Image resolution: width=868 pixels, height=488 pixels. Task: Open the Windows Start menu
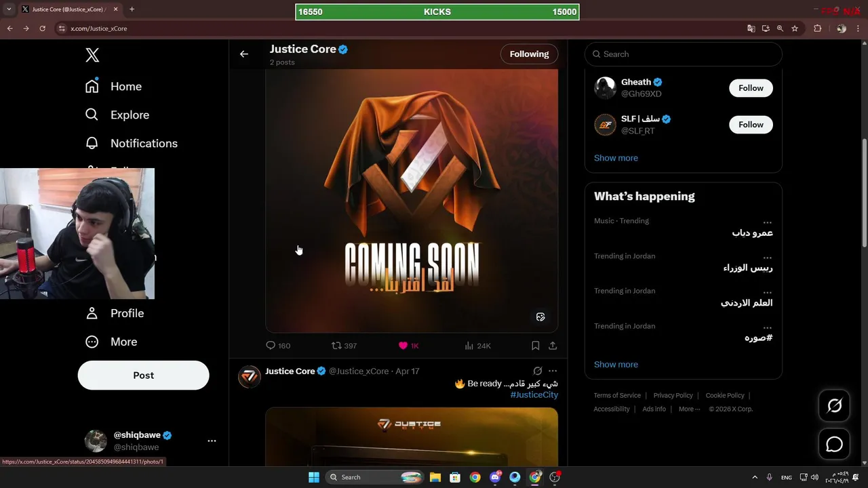click(x=314, y=477)
